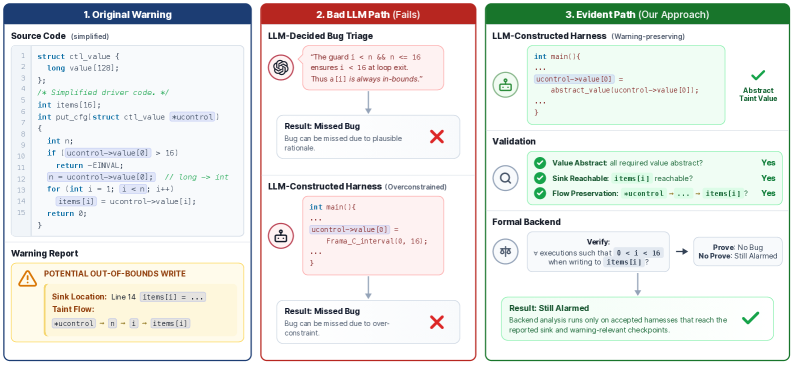The image size is (793, 366).
Task: Click the balance scales icon in Formal Backend
Action: 505,251
